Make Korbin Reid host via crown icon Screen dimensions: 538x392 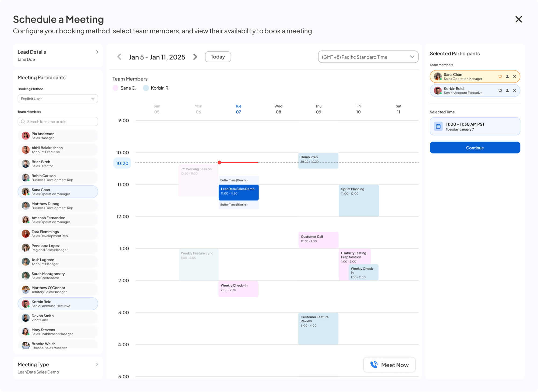pyautogui.click(x=500, y=91)
